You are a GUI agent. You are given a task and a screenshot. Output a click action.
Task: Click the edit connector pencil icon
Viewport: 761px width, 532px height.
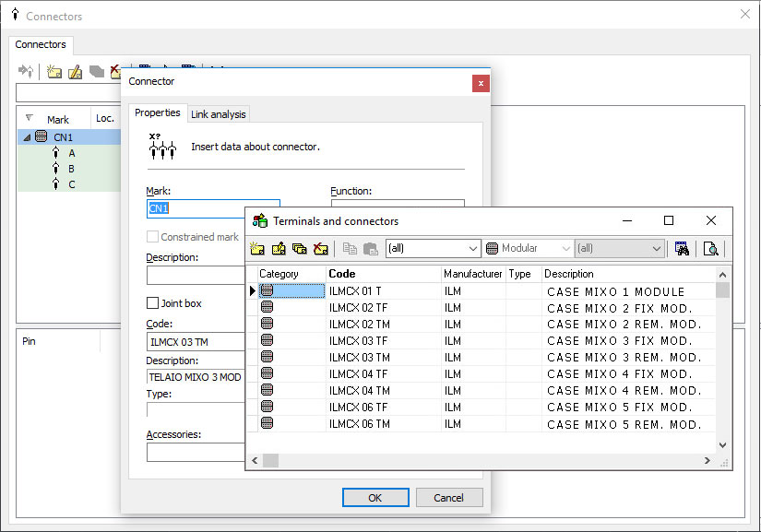pos(76,72)
